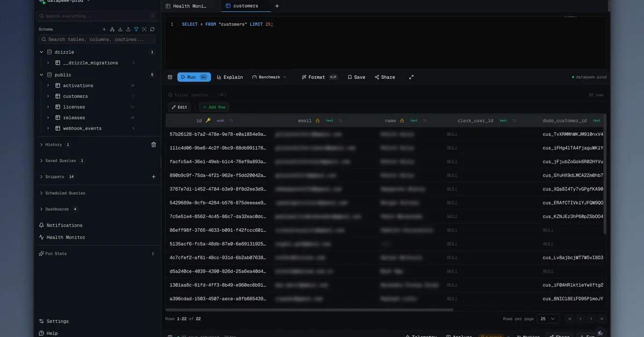Sort by the email column arrows
Image resolution: width=644 pixels, height=337 pixels.
[340, 121]
